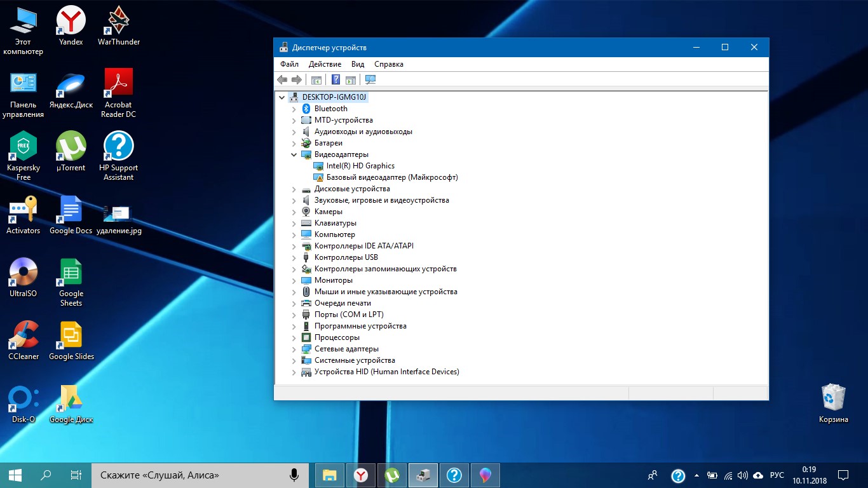This screenshot has height=488, width=868.
Task: Select Контроллеры IDE ATA/ATAPI row
Action: click(364, 246)
